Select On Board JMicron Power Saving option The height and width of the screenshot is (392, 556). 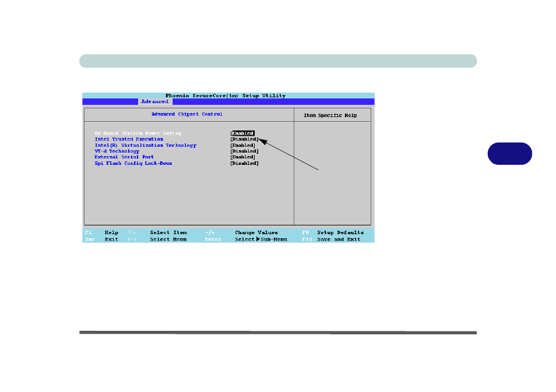pyautogui.click(x=138, y=133)
